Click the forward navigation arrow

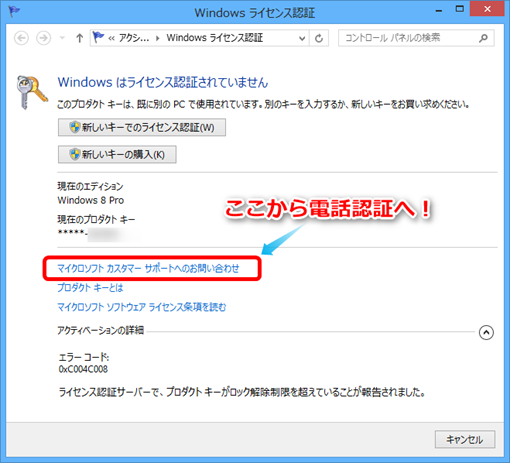pyautogui.click(x=43, y=38)
